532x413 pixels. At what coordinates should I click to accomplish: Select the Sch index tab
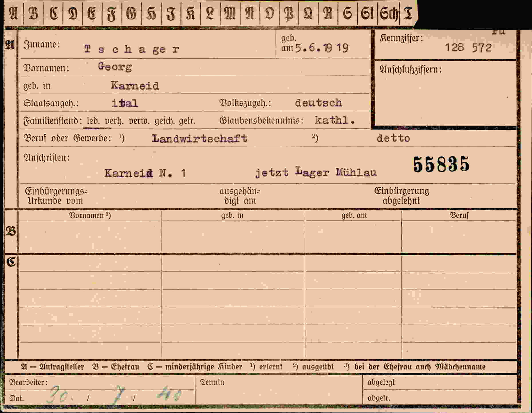point(389,13)
